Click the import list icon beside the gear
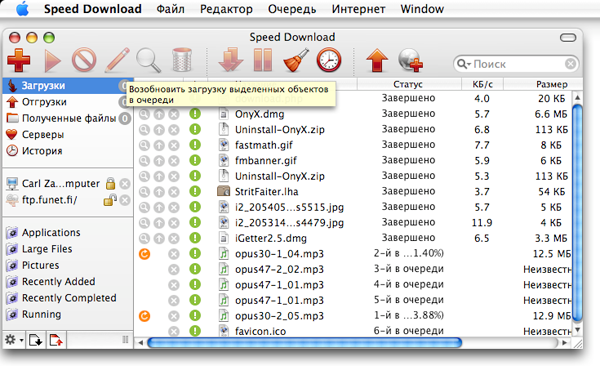600x366 pixels. coord(36,340)
